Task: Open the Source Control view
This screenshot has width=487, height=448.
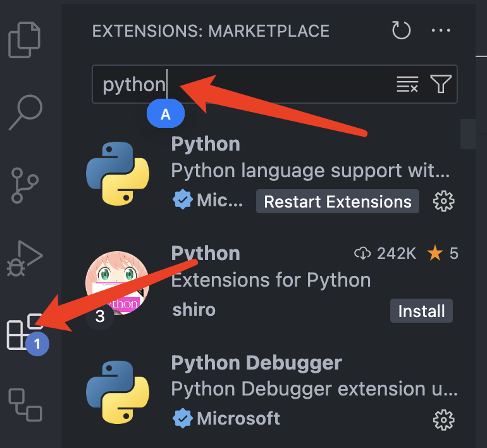Action: pyautogui.click(x=27, y=184)
